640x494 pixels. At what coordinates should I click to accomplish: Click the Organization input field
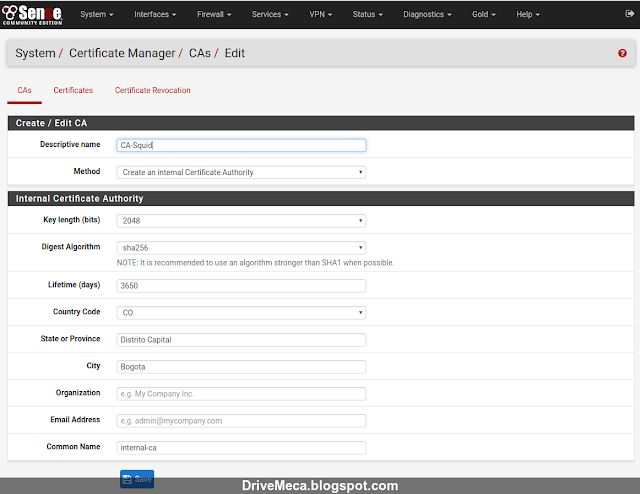click(x=241, y=394)
